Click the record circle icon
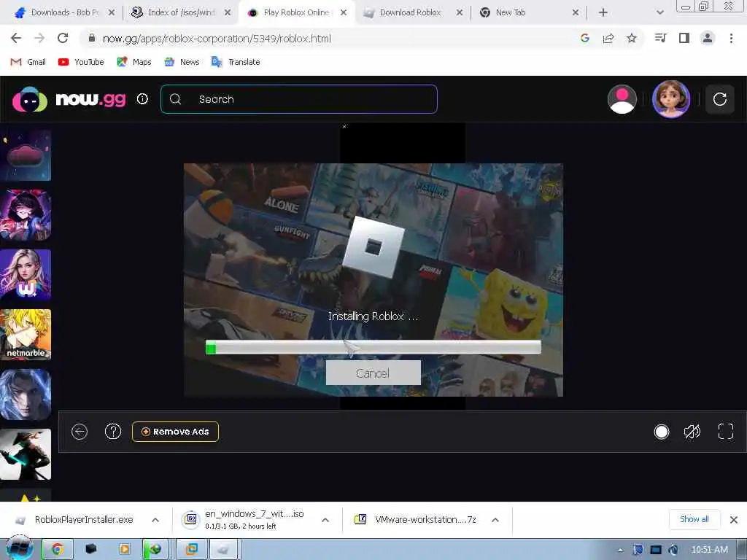This screenshot has height=560, width=747. click(661, 432)
